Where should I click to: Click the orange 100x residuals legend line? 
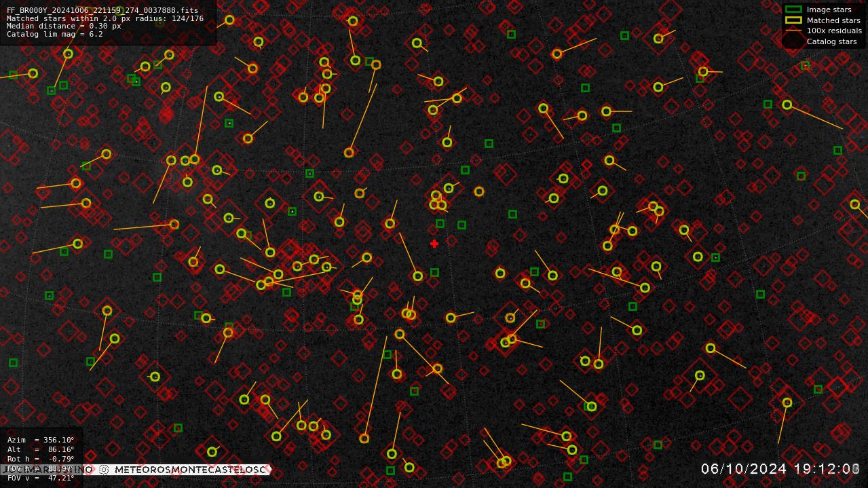[793, 31]
